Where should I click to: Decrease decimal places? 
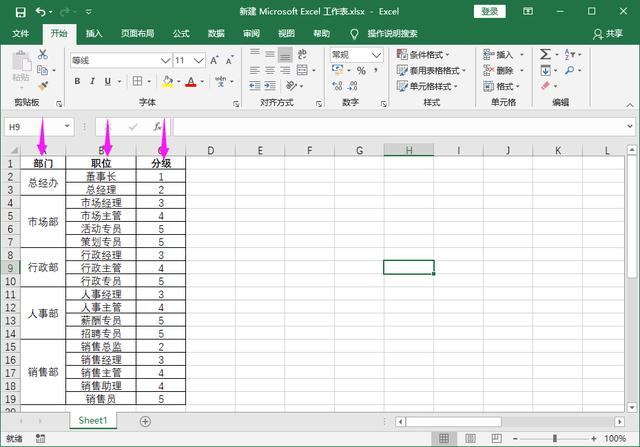353,86
